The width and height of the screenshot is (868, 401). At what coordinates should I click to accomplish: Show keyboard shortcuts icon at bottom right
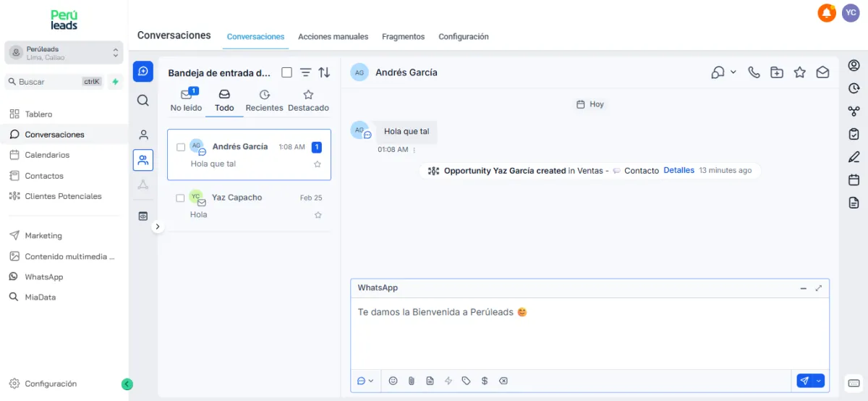click(x=854, y=382)
